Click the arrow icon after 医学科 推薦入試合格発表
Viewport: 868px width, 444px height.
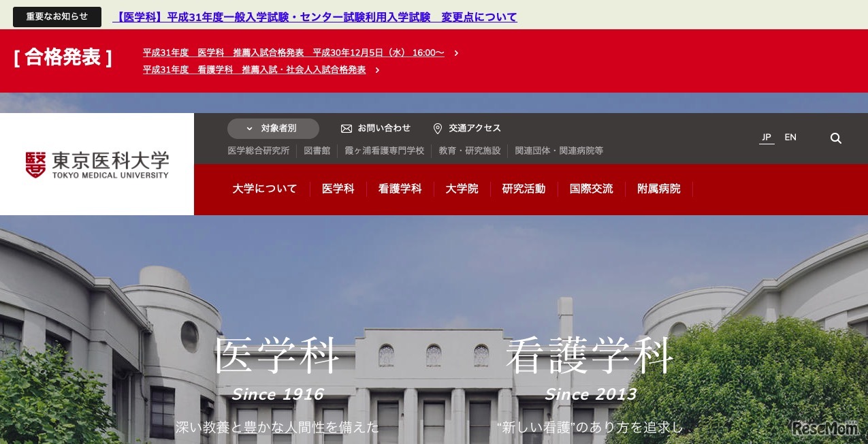(456, 52)
